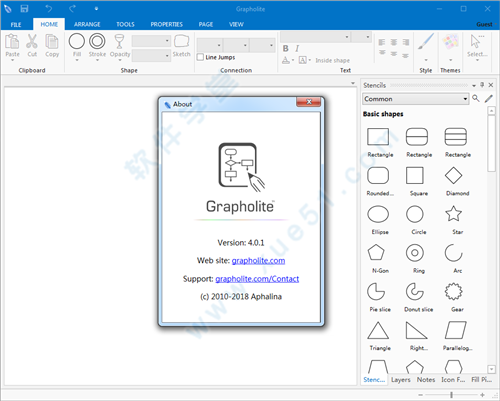Switch to the PAGE ribbon tab
500x401 pixels.
click(206, 24)
